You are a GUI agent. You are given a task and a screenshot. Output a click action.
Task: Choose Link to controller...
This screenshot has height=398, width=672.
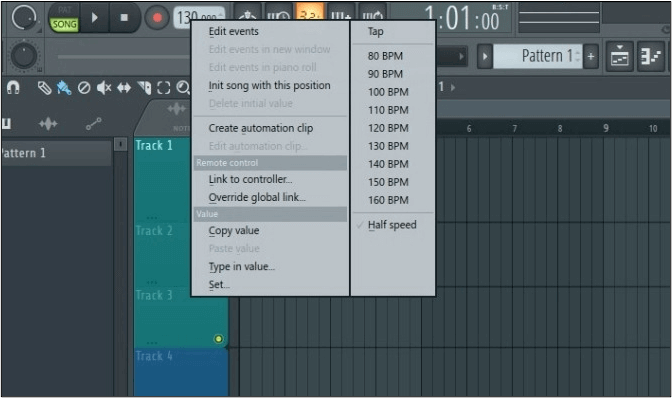tap(250, 179)
